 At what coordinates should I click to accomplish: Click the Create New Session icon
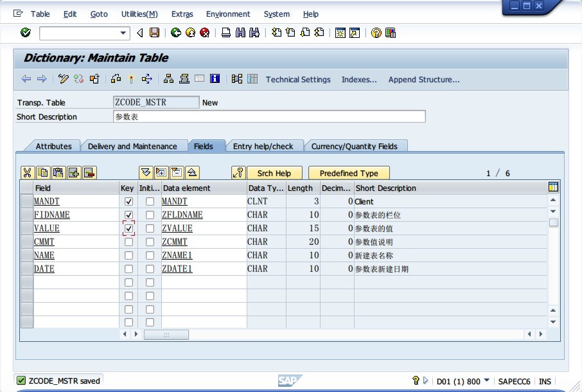point(340,33)
